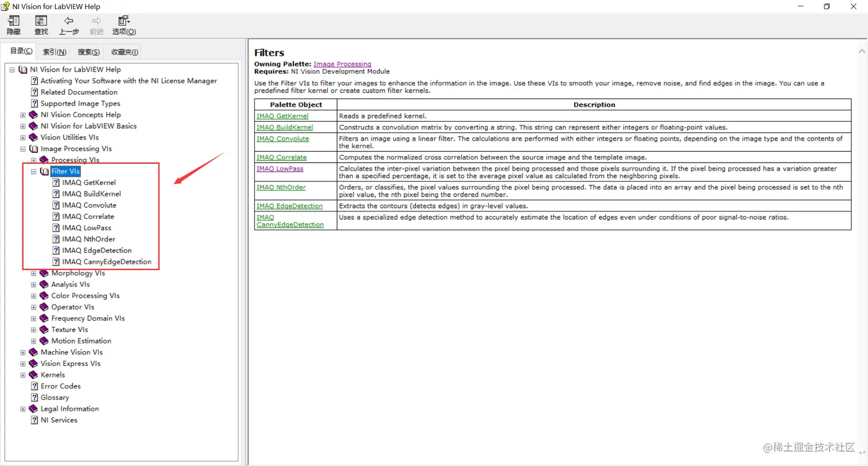Click the book icon of Machine Vision VIs
Screen dimensions: 868x466
pos(34,352)
